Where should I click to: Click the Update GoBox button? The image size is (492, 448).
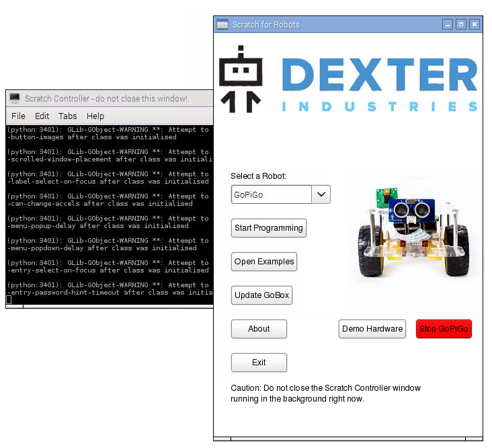tap(261, 295)
